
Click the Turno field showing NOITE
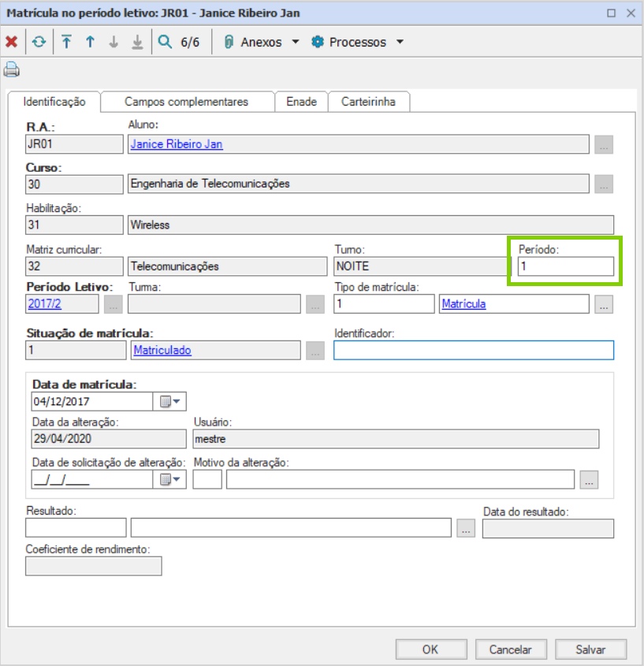423,266
